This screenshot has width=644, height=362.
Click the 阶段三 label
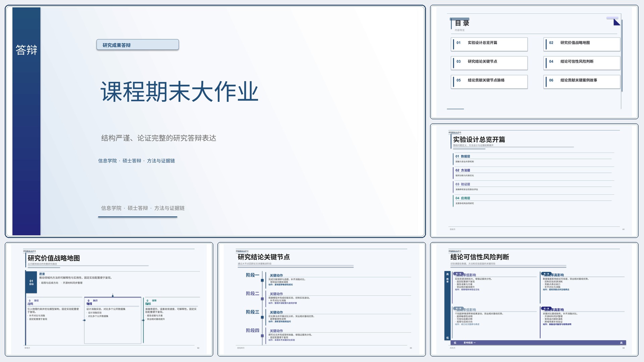pyautogui.click(x=253, y=312)
